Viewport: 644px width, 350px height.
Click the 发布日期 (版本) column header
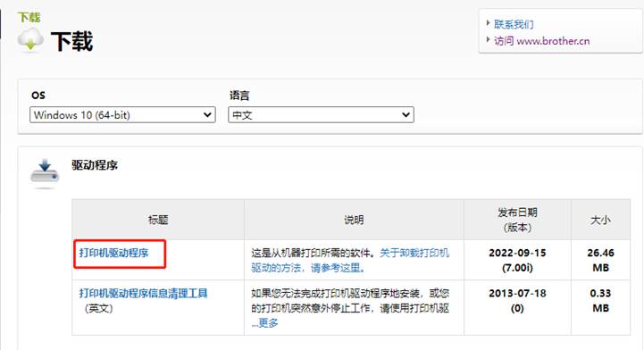coord(517,220)
